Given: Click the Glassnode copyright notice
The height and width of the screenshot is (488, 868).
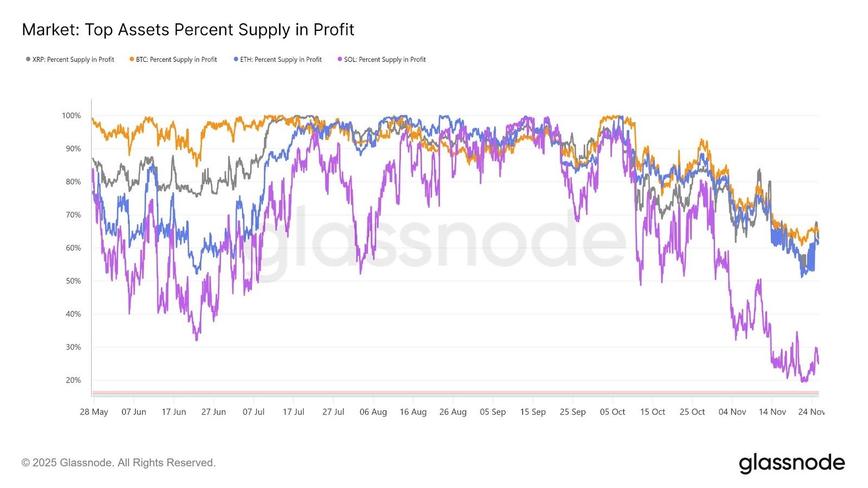Looking at the screenshot, I should (x=118, y=463).
